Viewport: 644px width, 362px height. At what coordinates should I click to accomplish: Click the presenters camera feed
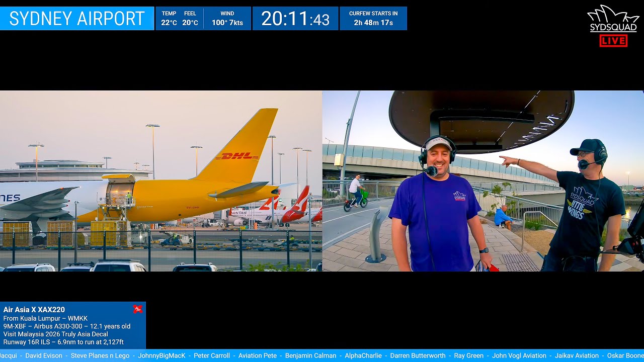coord(483,181)
